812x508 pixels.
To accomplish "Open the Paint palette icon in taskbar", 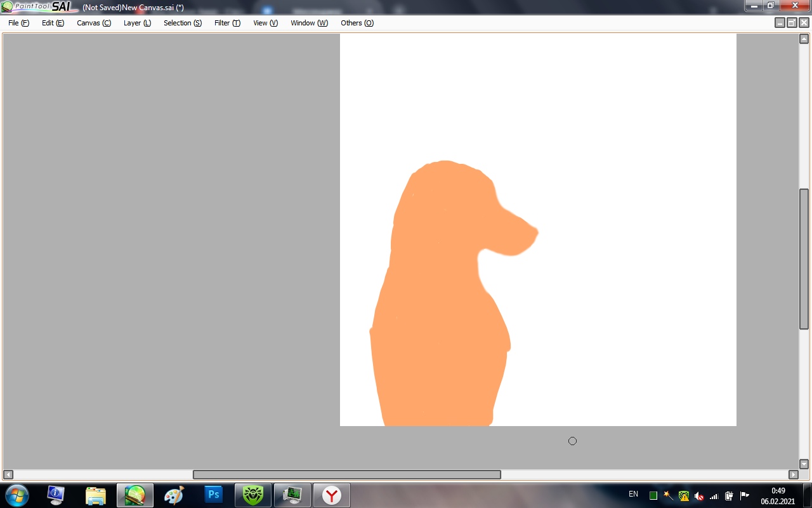I will [x=174, y=495].
